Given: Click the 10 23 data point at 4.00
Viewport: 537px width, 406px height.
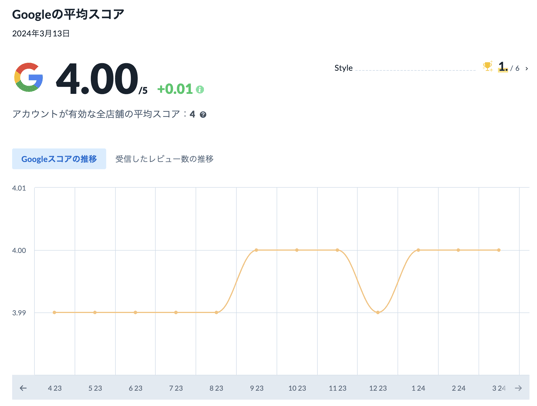Looking at the screenshot, I should pyautogui.click(x=297, y=250).
